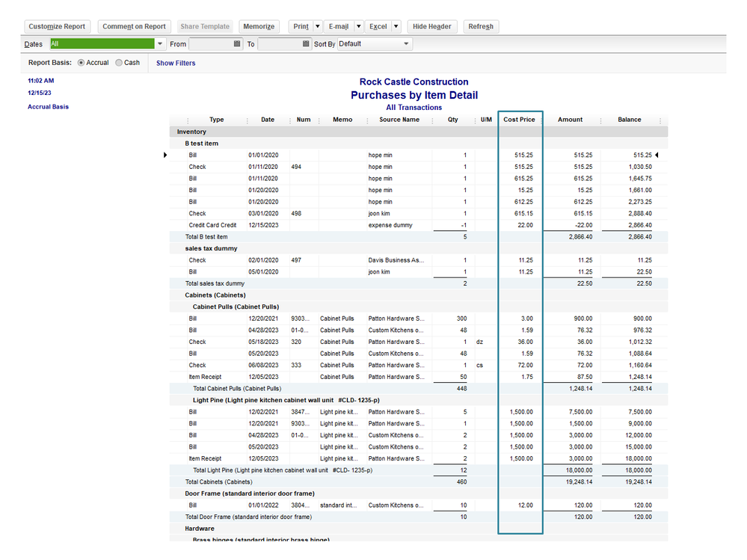The height and width of the screenshot is (560, 747).
Task: Click the black arrow left of the first Bill row
Action: tap(166, 155)
